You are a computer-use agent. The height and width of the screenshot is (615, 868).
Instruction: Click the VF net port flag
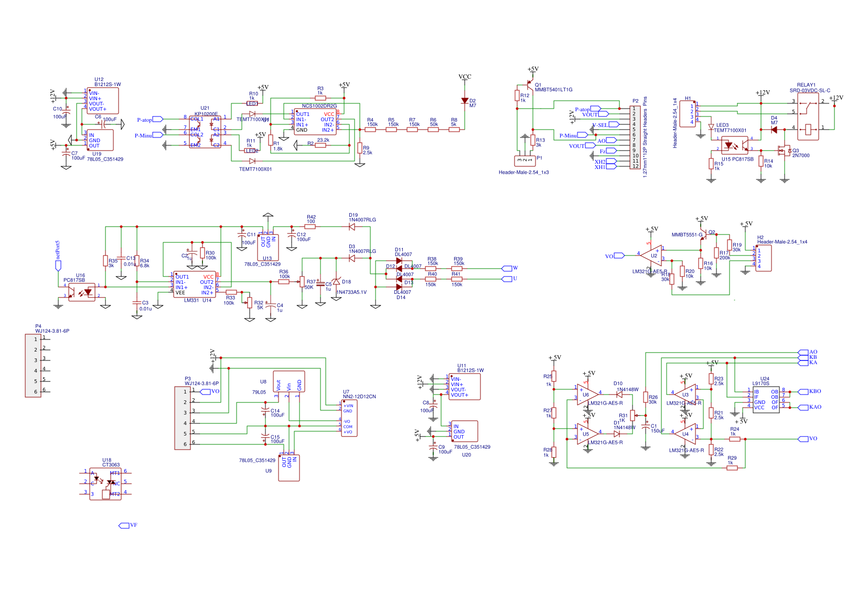point(124,525)
